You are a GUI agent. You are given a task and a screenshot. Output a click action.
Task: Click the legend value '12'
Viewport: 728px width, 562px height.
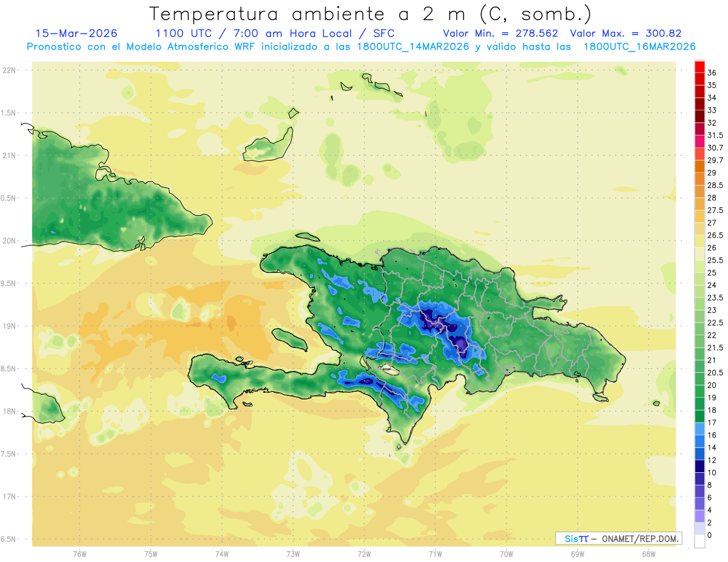712,460
